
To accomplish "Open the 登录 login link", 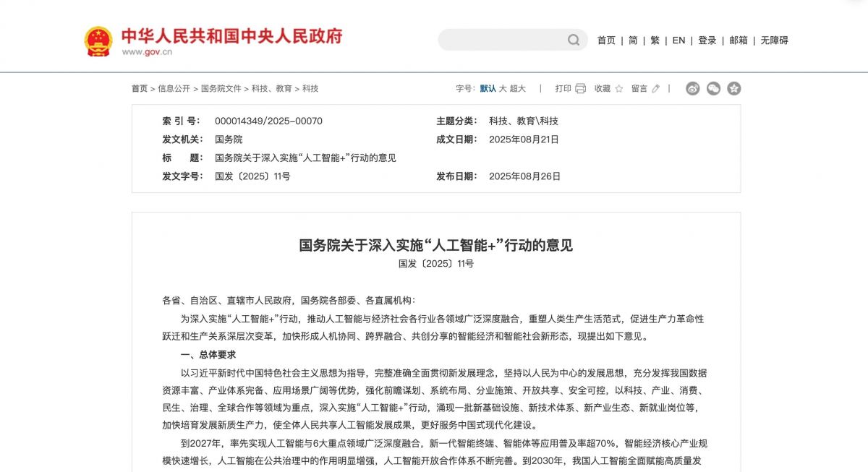I will coord(707,40).
